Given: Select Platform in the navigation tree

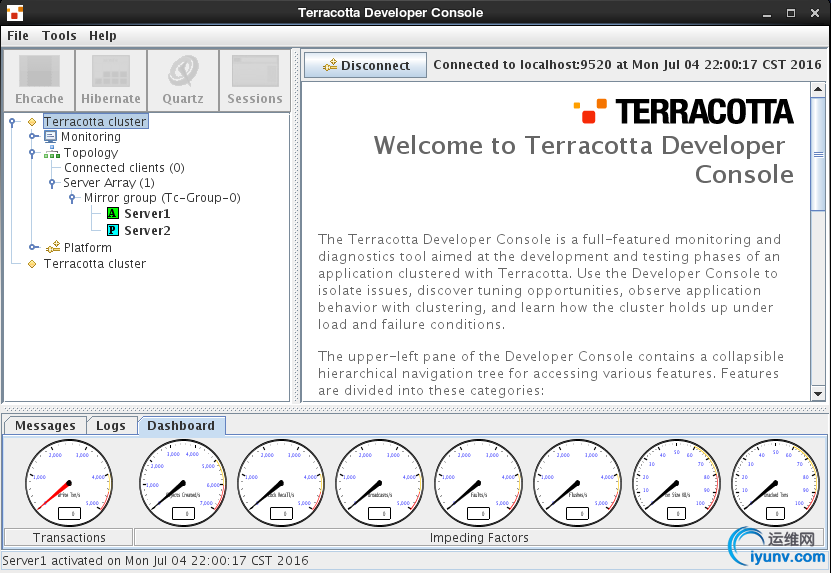Looking at the screenshot, I should point(87,248).
